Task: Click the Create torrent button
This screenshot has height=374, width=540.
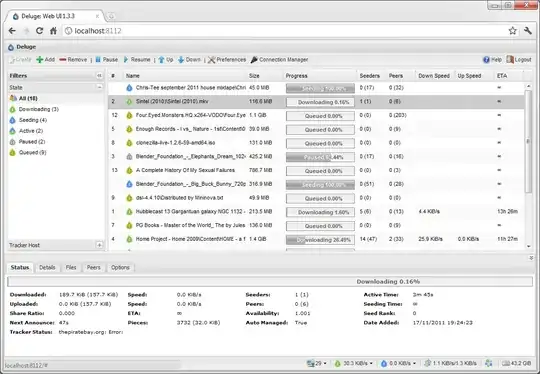Action: tap(20, 60)
